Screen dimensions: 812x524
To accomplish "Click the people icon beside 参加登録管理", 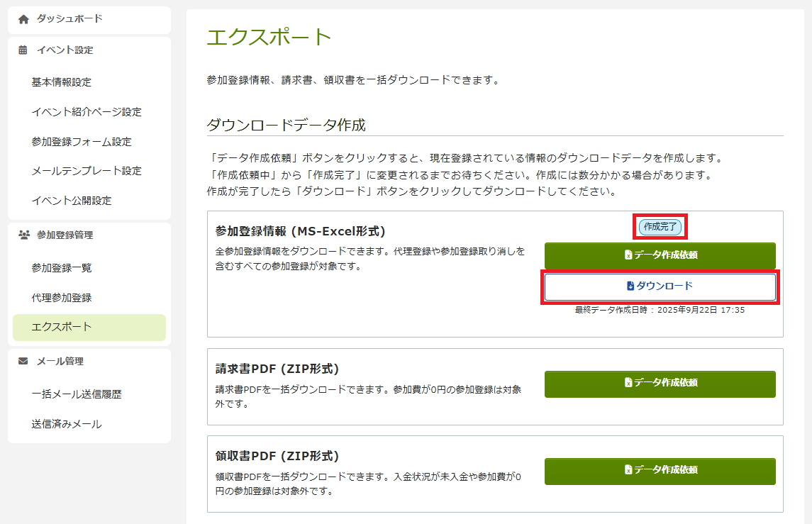I will pos(23,235).
